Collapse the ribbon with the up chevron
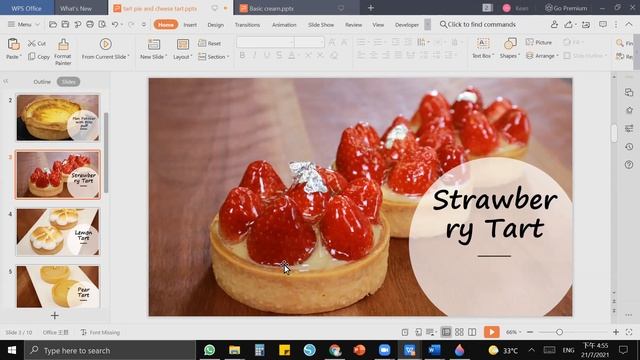This screenshot has height=360, width=640. pyautogui.click(x=629, y=24)
